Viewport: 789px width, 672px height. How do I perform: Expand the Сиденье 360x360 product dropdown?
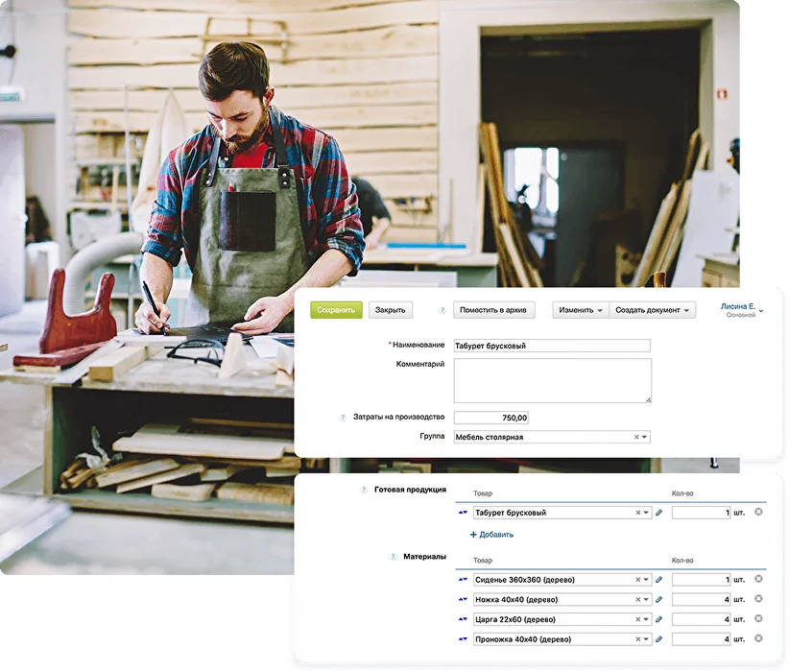(x=646, y=580)
